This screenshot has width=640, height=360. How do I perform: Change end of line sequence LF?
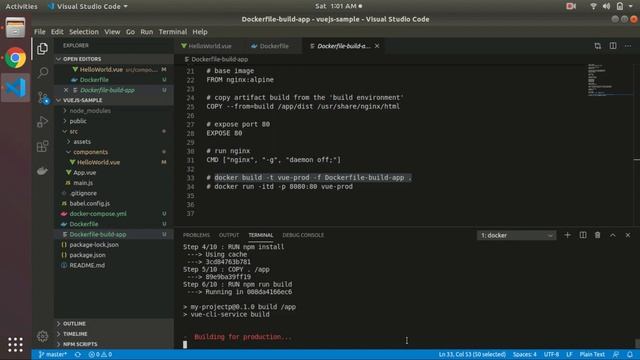tap(569, 354)
